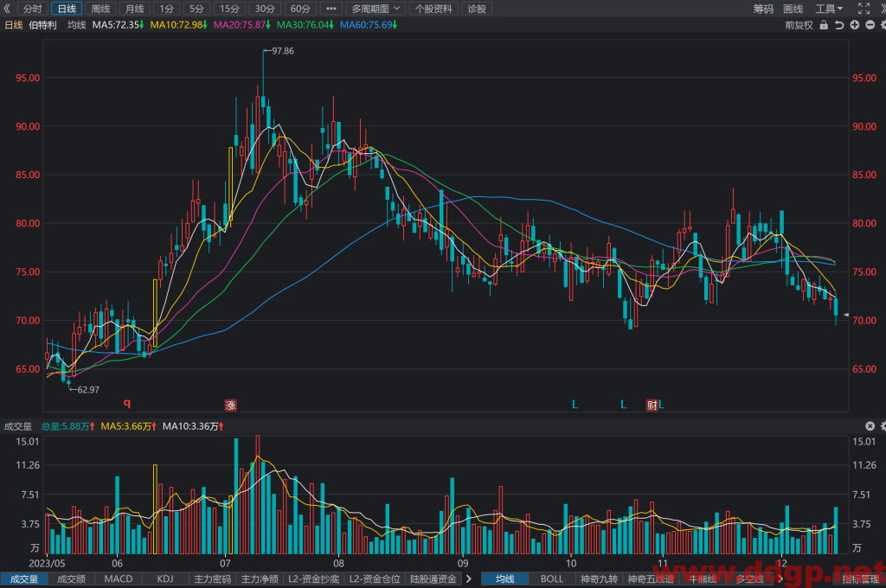The width and height of the screenshot is (886, 588).
Task: Switch to the MACD indicator tab
Action: coord(118,579)
